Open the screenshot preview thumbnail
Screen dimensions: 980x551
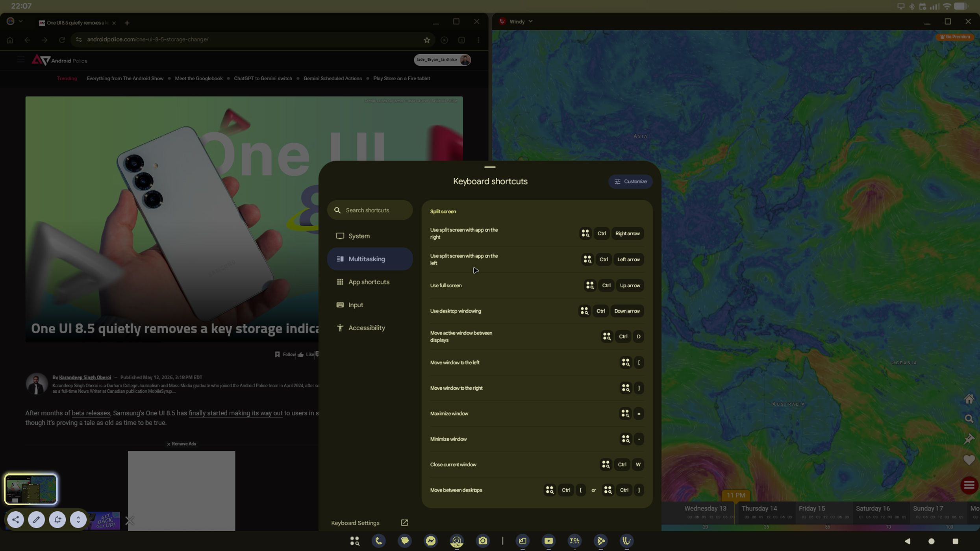(31, 489)
